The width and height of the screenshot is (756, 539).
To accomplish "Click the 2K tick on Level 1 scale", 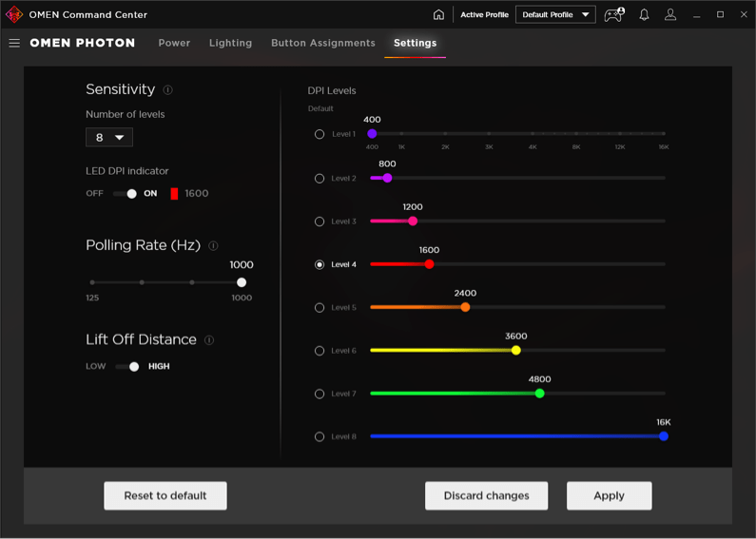I will 445,133.
